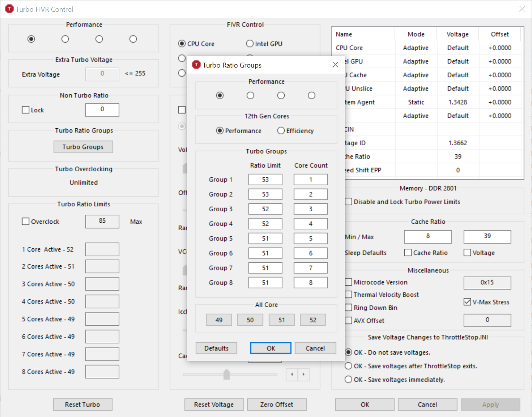
Task: Click the Zero Offset button
Action: (277, 405)
